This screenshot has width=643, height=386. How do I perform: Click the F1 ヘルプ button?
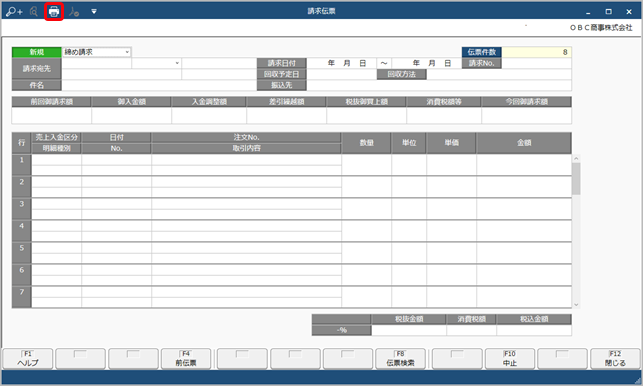click(27, 359)
